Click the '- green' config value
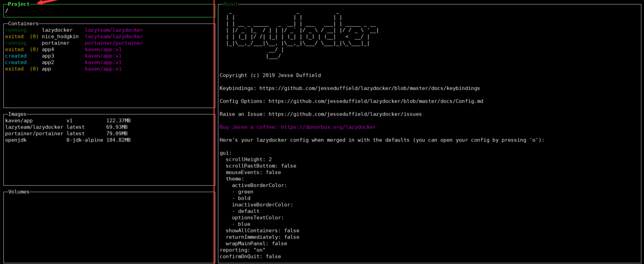This screenshot has height=264, width=644. (243, 192)
